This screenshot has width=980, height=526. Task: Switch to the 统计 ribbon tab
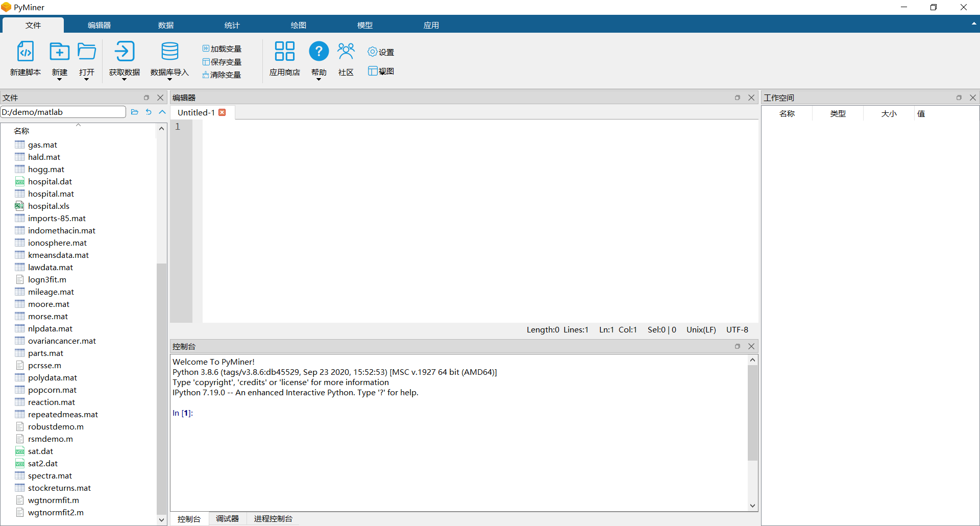(x=232, y=25)
